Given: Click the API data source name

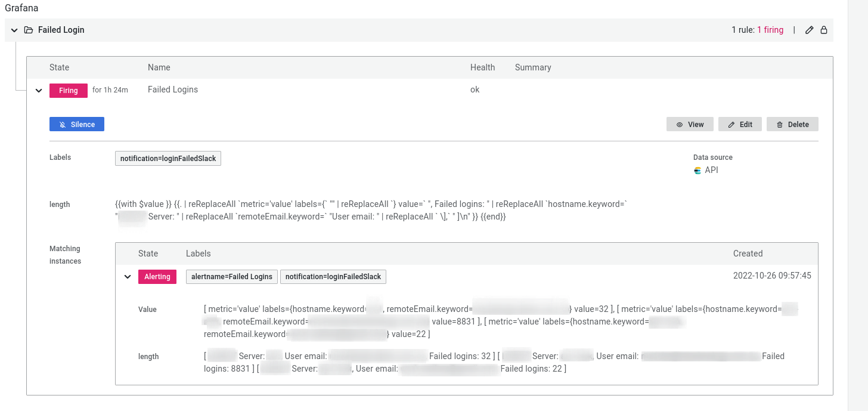Looking at the screenshot, I should (x=712, y=170).
